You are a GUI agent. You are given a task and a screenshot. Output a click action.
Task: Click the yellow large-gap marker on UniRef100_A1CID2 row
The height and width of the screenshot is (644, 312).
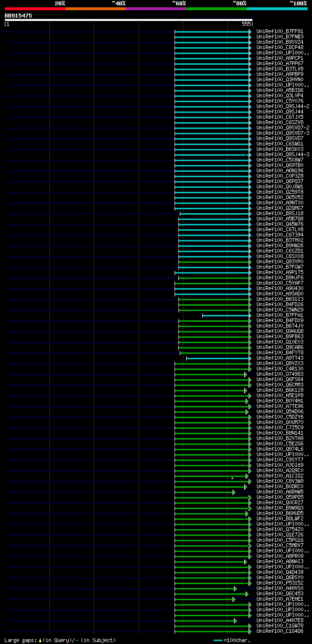[x=232, y=478]
